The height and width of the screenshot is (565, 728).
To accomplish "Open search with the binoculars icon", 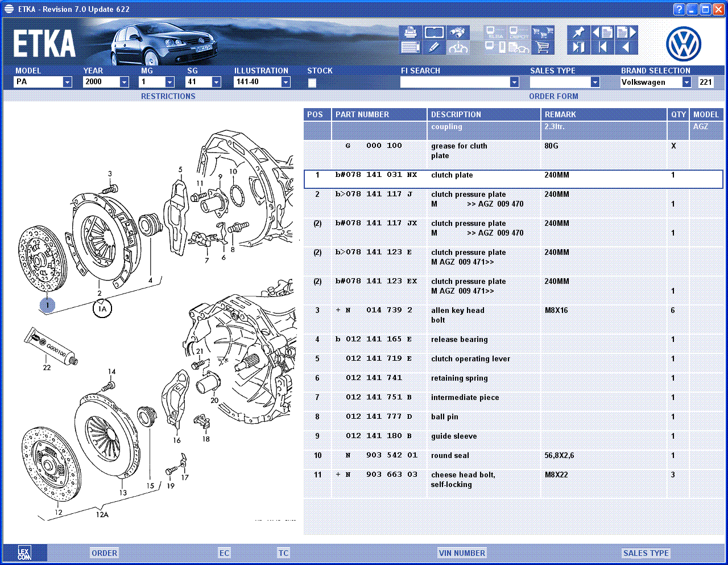I will pyautogui.click(x=458, y=32).
